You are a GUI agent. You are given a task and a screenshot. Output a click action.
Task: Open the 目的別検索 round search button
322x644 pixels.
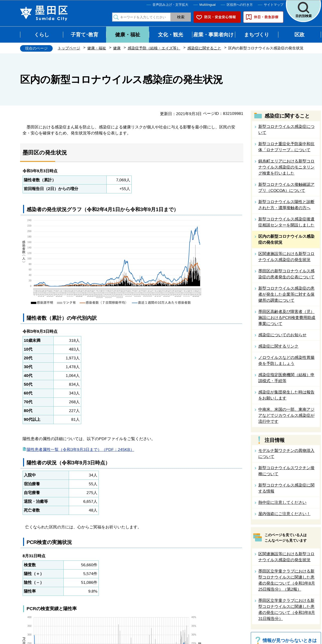303,11
